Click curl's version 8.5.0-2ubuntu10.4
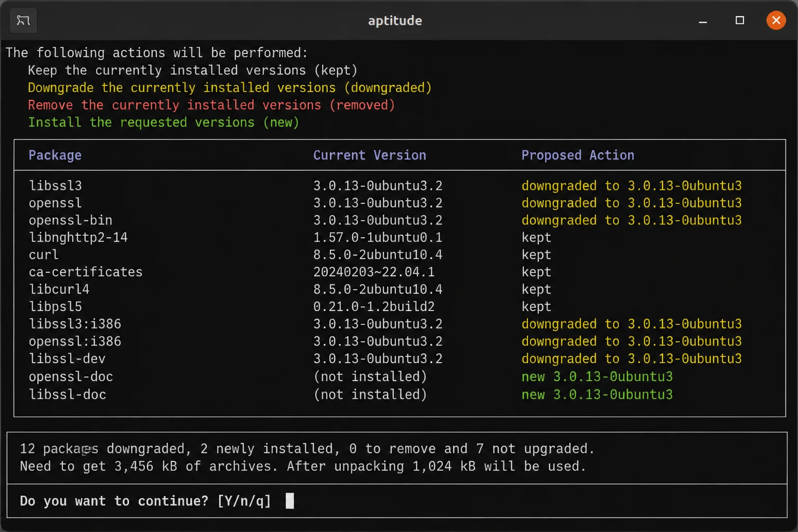This screenshot has height=532, width=798. (x=378, y=255)
